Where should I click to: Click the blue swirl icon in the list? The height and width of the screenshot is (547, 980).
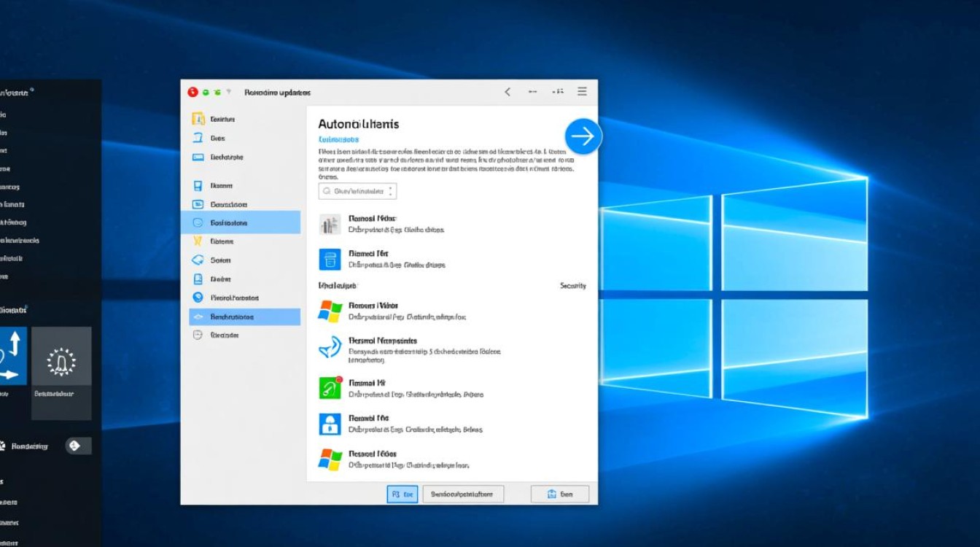click(330, 346)
